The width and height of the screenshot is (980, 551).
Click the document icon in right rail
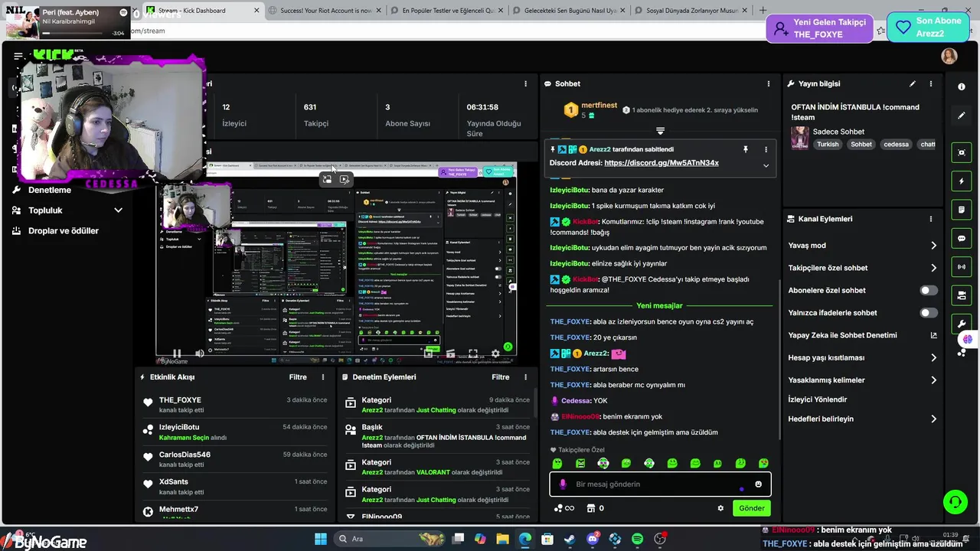coord(962,210)
